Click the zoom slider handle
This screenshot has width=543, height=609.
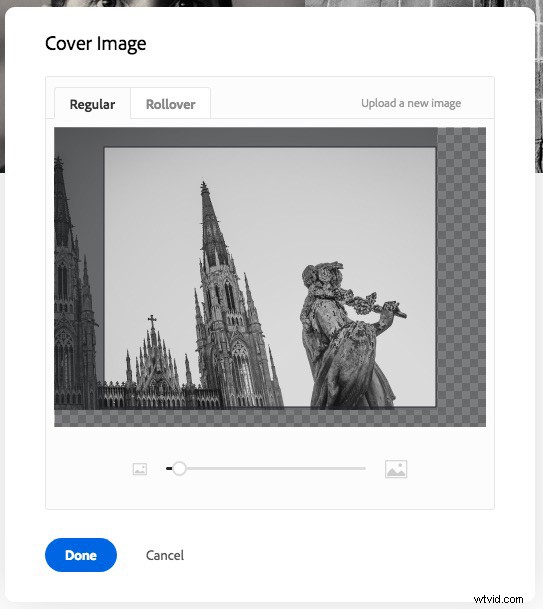coord(179,468)
